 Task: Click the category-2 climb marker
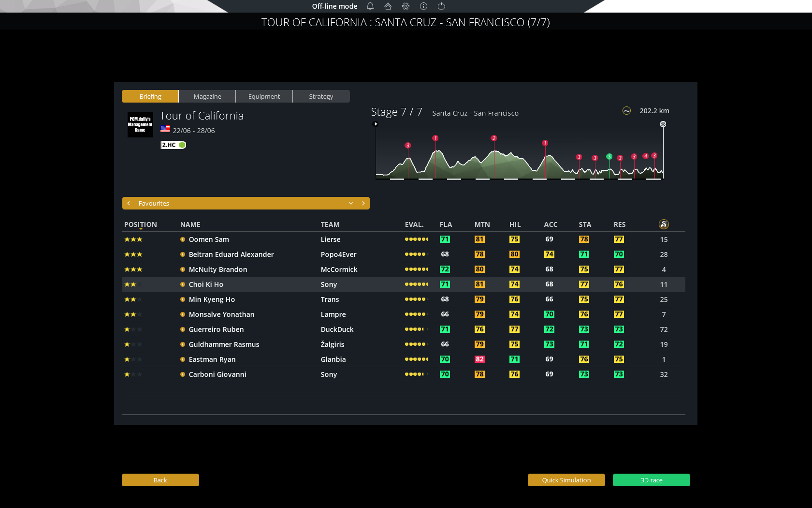[x=493, y=138]
